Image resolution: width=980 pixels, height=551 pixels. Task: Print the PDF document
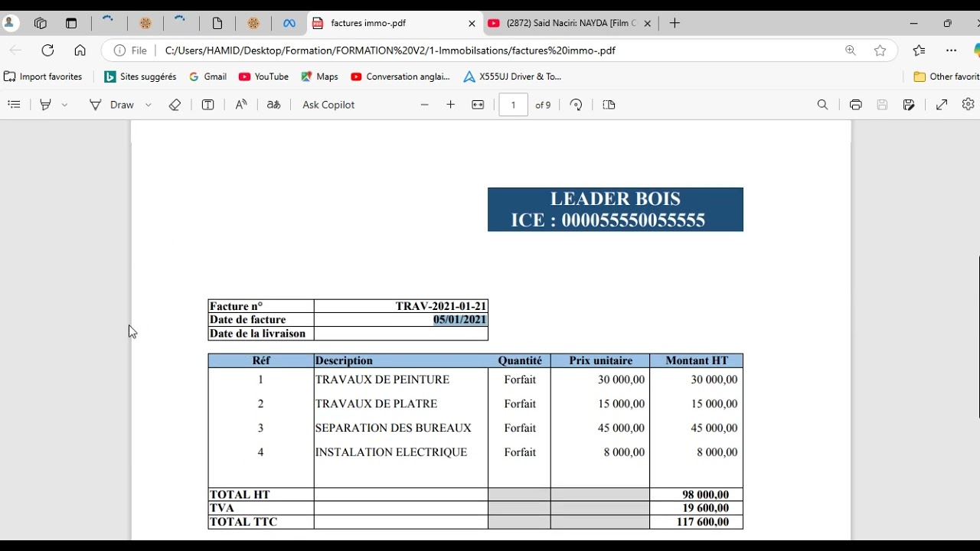point(856,105)
